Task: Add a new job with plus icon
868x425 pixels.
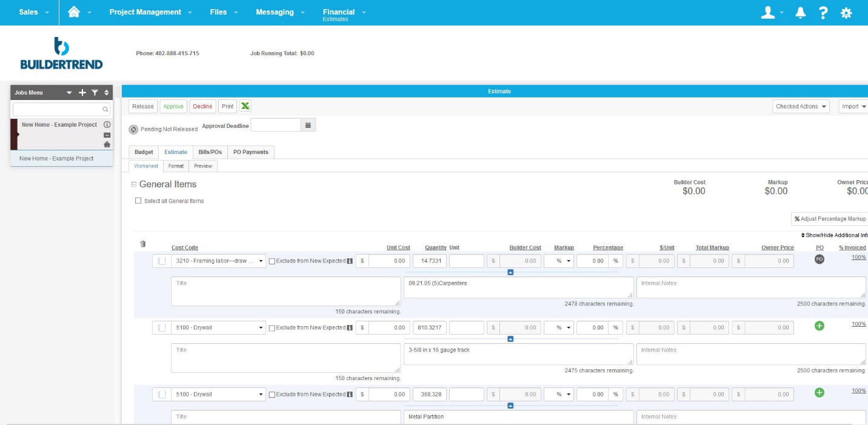Action: pos(82,93)
